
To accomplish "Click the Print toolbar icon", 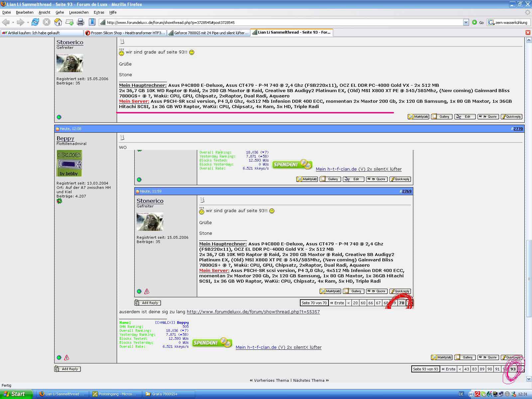I will click(80, 22).
